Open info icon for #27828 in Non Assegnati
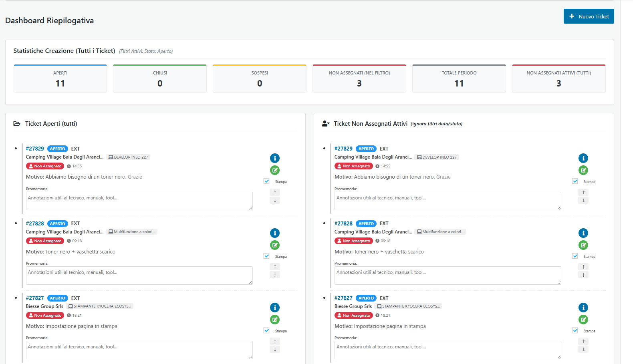The height and width of the screenshot is (364, 633). (583, 233)
